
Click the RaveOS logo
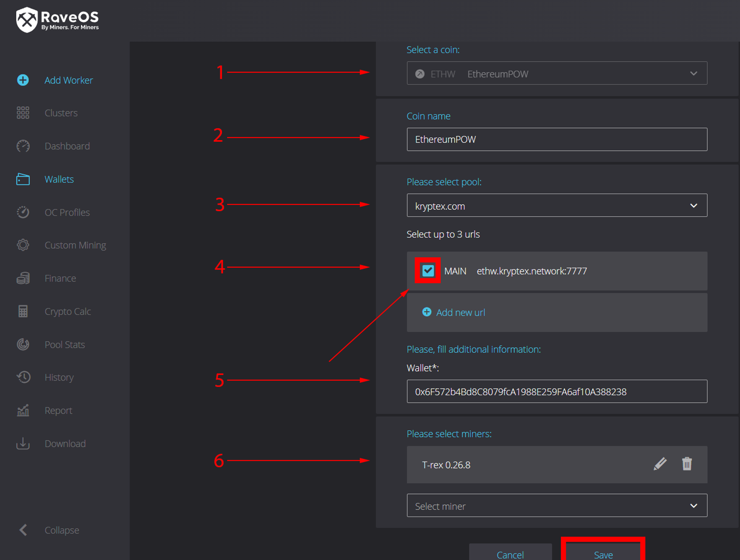57,20
